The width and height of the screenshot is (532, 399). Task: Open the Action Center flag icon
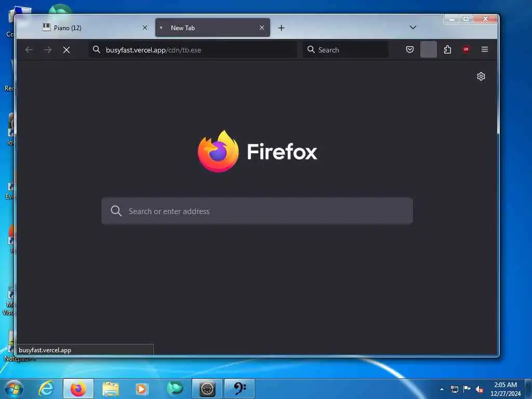click(467, 389)
